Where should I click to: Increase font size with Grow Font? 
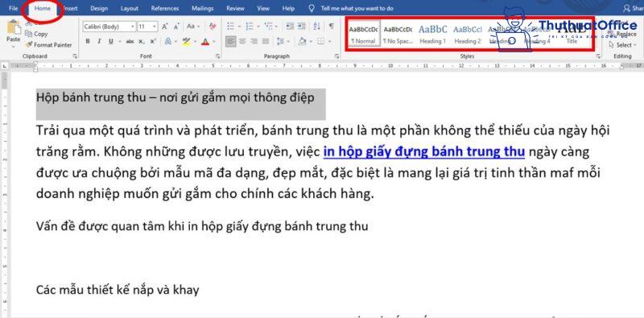165,27
